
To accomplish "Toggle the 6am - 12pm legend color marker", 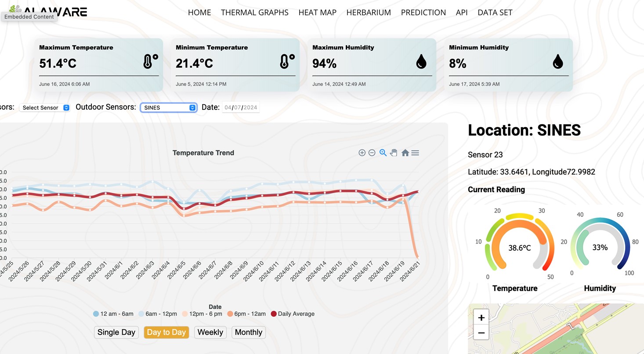I will pyautogui.click(x=141, y=314).
